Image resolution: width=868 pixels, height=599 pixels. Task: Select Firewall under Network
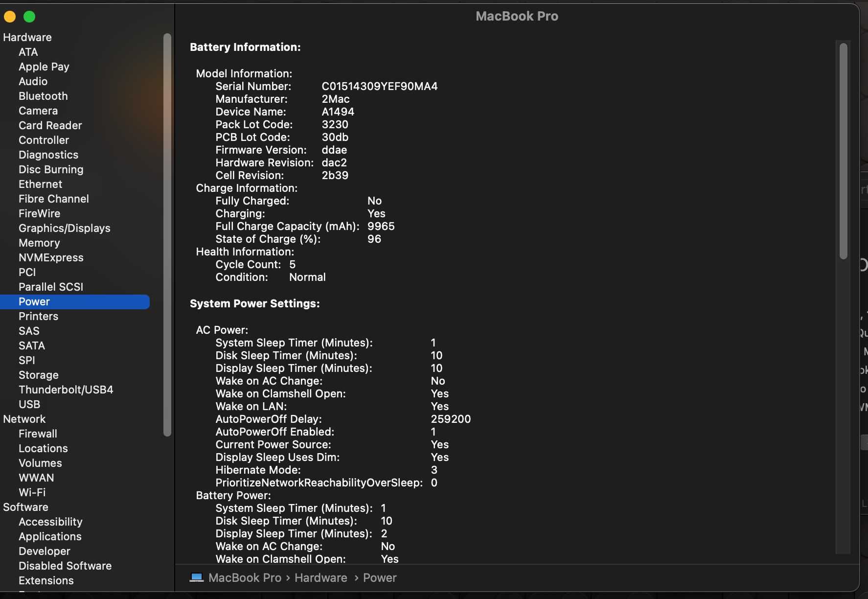pos(38,434)
